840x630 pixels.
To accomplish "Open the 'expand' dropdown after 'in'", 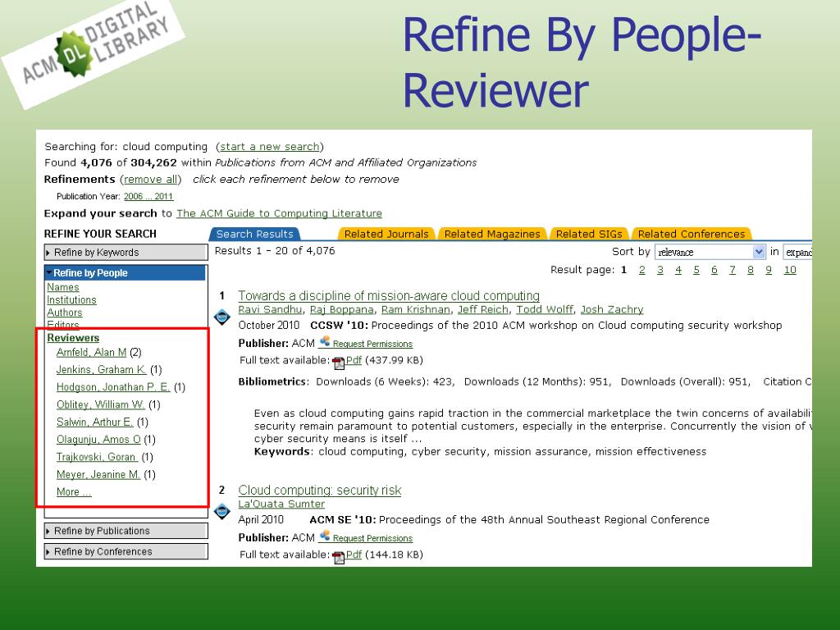I will tap(797, 252).
